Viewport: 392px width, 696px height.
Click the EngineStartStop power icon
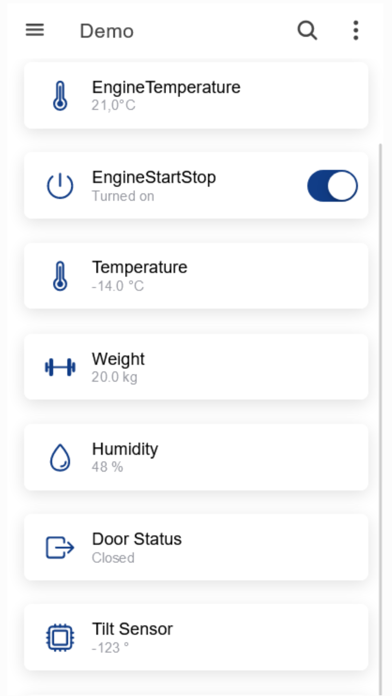tap(60, 186)
